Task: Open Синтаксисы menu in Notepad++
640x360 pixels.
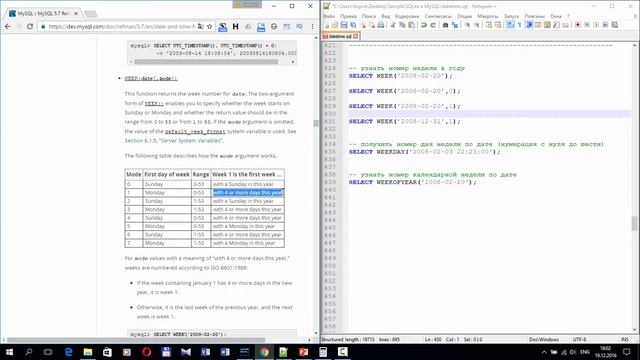Action: pos(438,16)
